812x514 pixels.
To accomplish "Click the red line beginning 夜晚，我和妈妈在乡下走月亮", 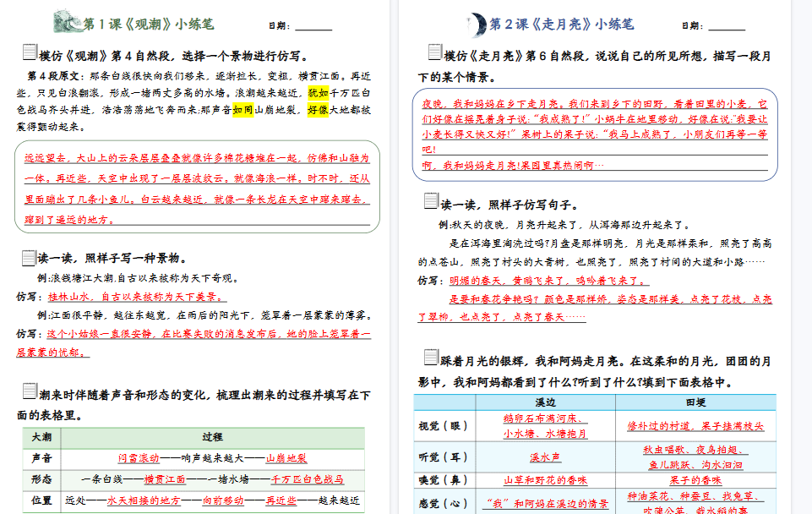I will (x=595, y=104).
